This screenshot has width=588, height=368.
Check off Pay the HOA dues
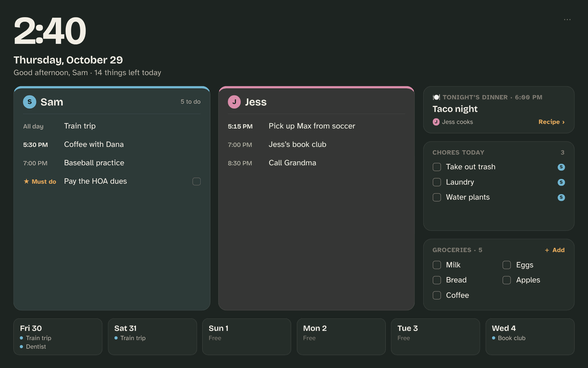pos(196,182)
